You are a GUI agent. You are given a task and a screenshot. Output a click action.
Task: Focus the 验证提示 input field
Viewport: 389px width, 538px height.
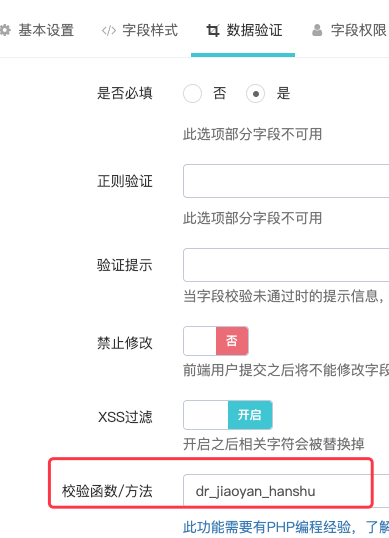(x=286, y=265)
